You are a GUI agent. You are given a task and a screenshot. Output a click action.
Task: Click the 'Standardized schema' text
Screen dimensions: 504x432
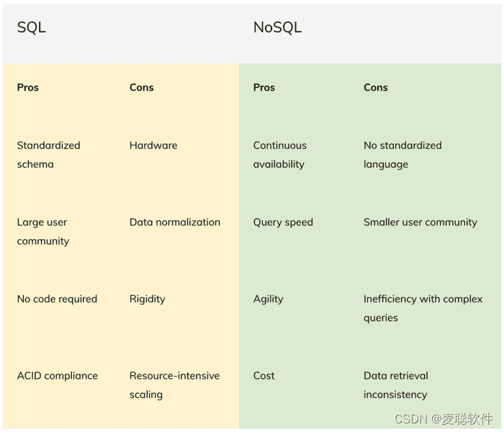point(48,154)
